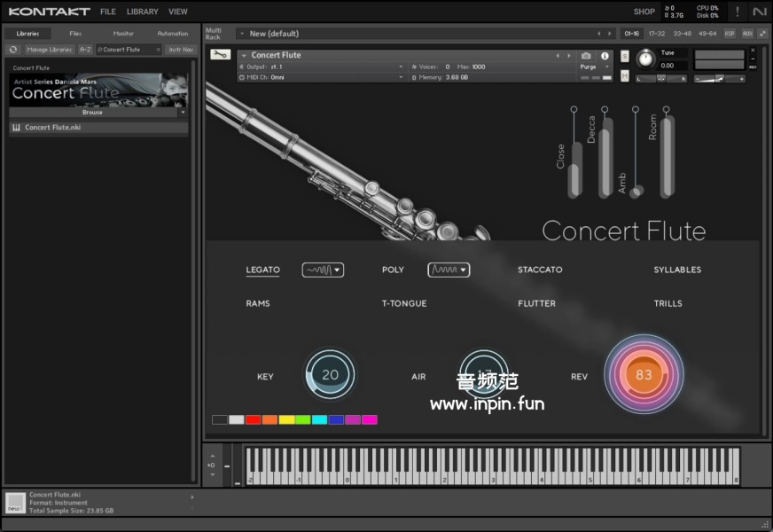Expand the info pane arrow
This screenshot has height=532, width=773.
192,497
